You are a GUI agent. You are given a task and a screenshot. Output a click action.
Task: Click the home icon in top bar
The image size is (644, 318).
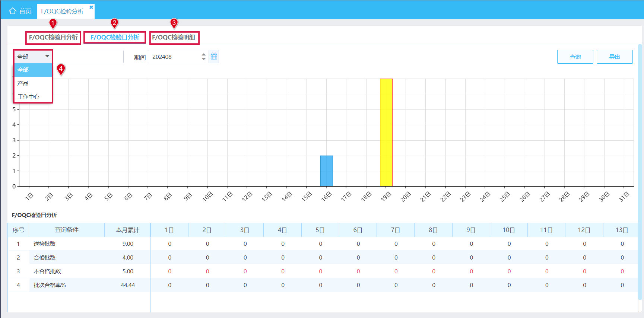(x=13, y=11)
